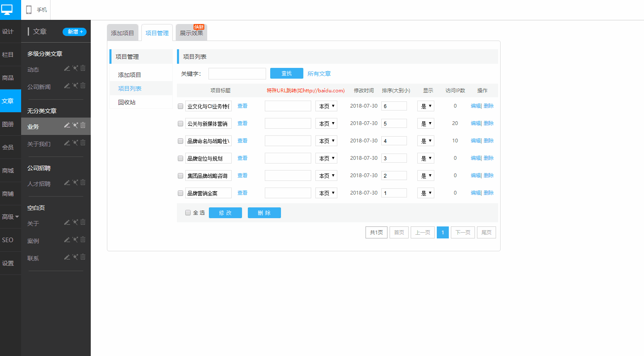The image size is (644, 356).
Task: Open the 商品 sidebar section
Action: [x=10, y=78]
